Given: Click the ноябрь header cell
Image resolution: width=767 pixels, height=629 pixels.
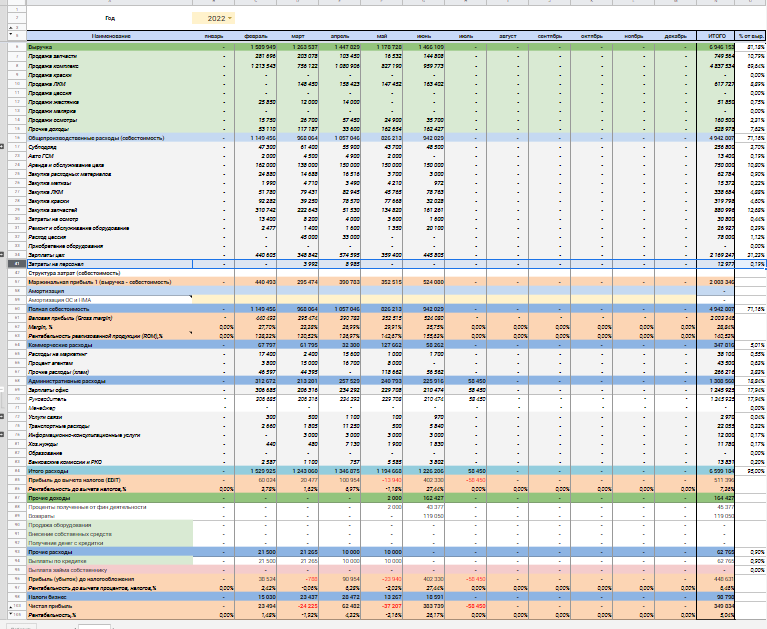Looking at the screenshot, I should (633, 36).
